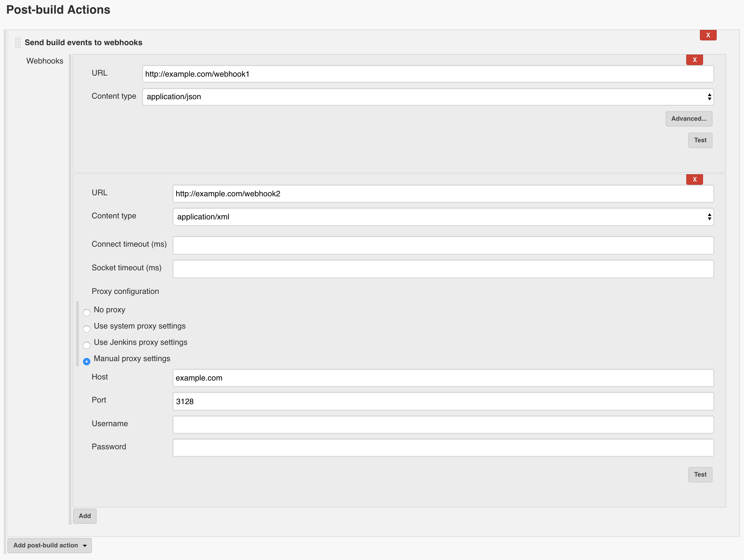This screenshot has height=560, width=744.
Task: Open the application/json content type dropdown
Action: click(427, 97)
